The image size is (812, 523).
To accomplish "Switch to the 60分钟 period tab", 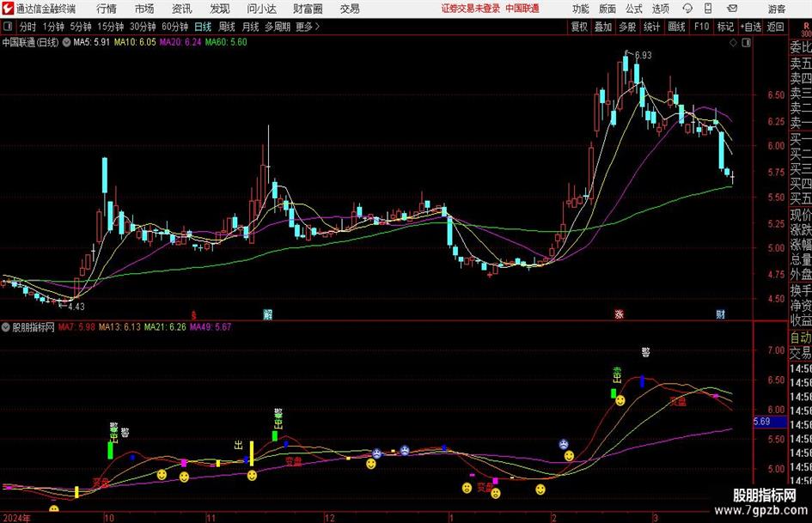I will click(x=175, y=27).
